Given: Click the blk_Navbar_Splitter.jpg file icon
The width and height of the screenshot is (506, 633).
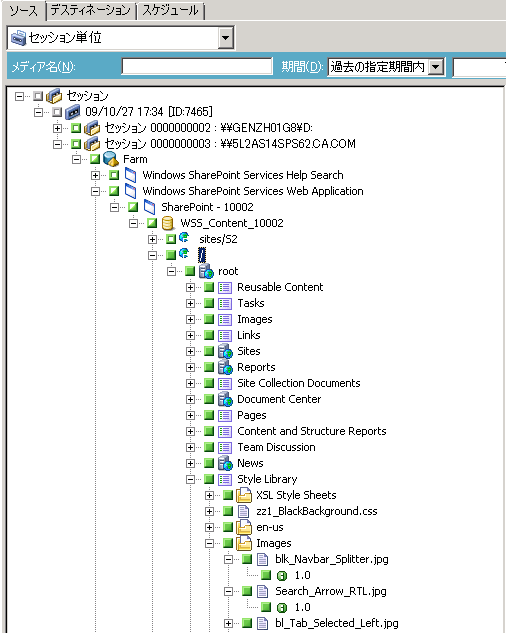Looking at the screenshot, I should coord(262,559).
